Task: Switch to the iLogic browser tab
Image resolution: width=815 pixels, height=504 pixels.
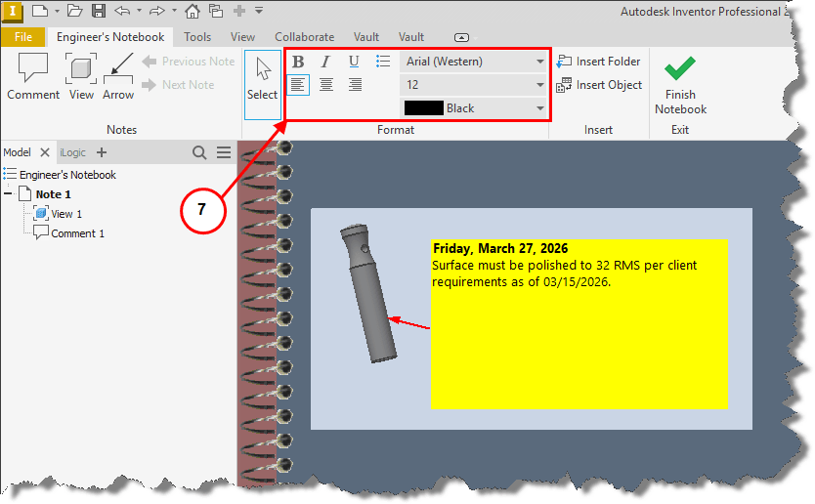Action: pyautogui.click(x=72, y=152)
